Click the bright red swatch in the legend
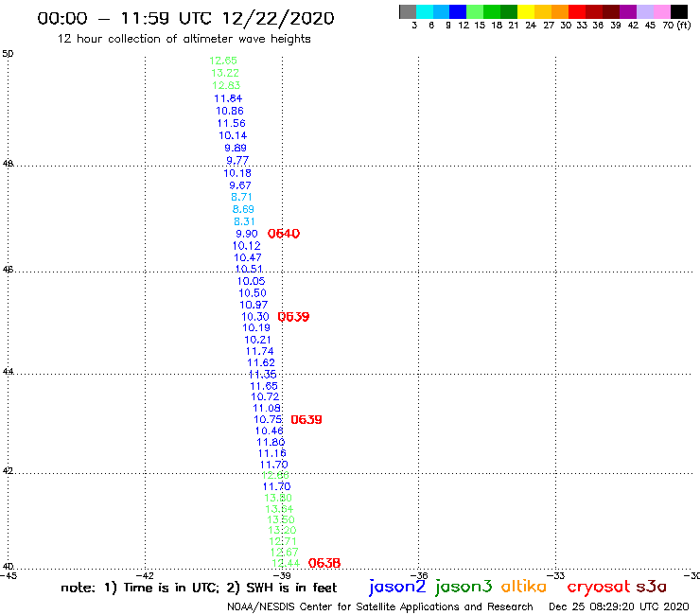The height and width of the screenshot is (615, 700). tap(577, 11)
